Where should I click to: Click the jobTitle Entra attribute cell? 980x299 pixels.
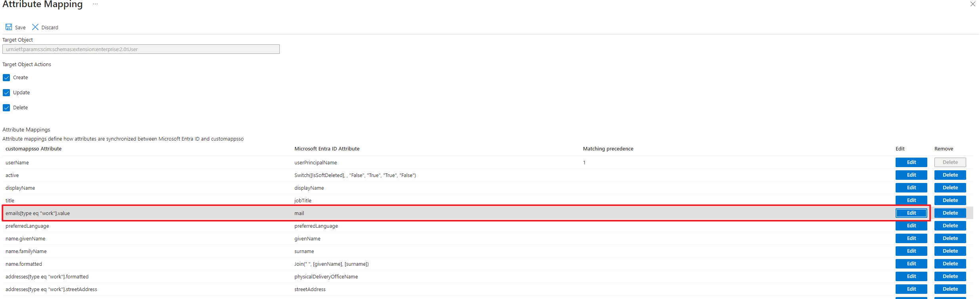click(x=303, y=201)
